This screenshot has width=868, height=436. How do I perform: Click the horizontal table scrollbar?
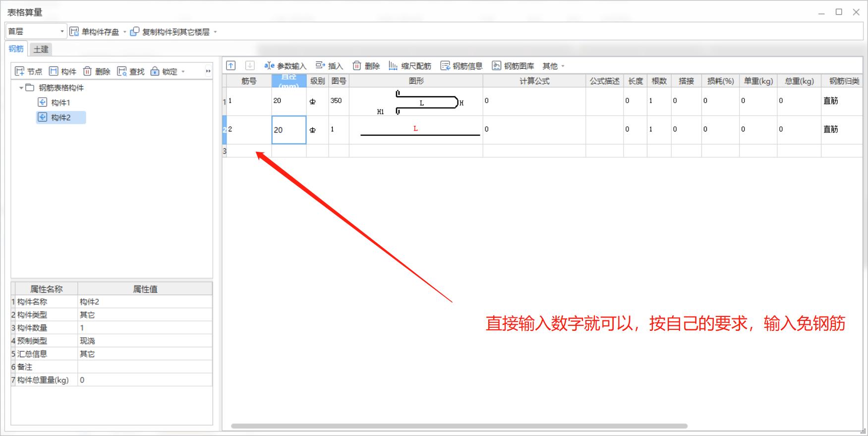click(x=459, y=426)
